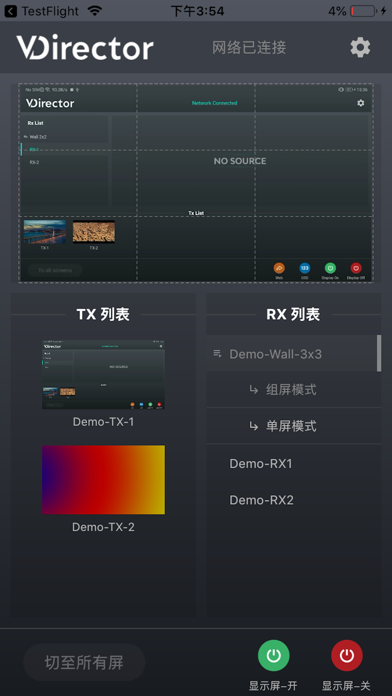Viewport: 392px width, 696px height.
Task: Tap the Demo-TX-2 label
Action: pyautogui.click(x=103, y=527)
